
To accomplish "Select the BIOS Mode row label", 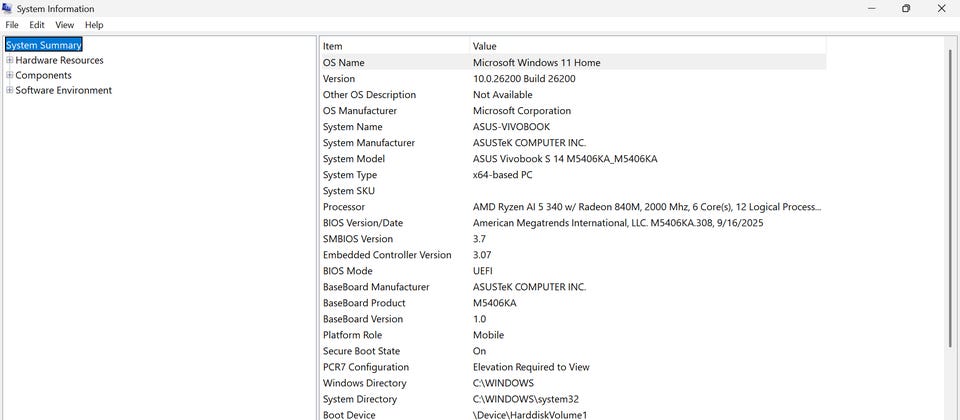I will (x=348, y=271).
